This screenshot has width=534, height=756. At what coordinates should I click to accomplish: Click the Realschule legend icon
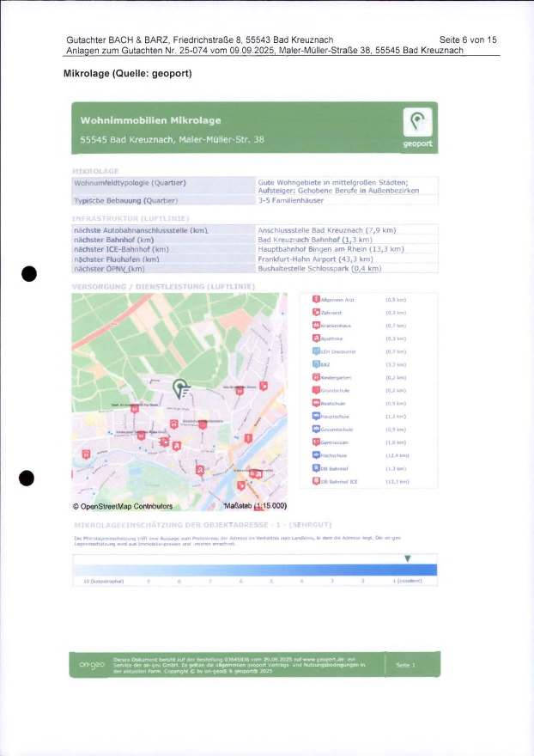click(316, 403)
